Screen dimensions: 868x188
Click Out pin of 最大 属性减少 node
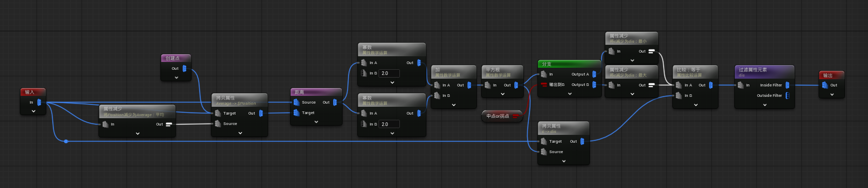tap(651, 85)
